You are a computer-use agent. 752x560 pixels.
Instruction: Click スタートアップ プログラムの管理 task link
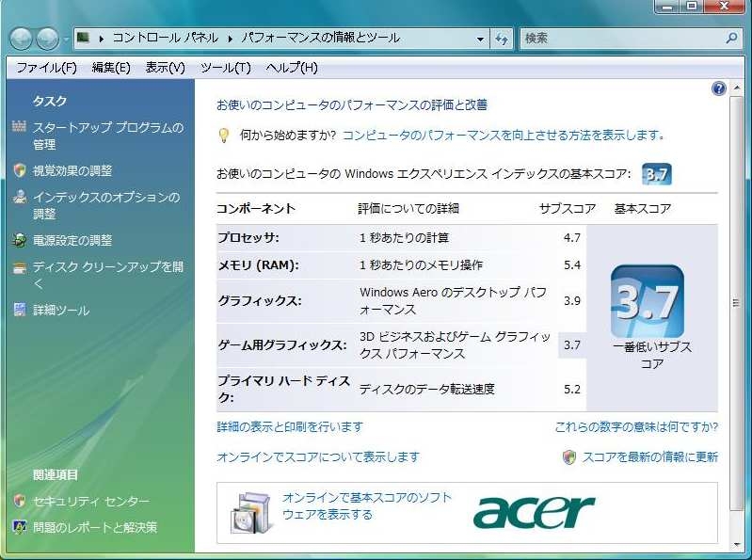pyautogui.click(x=108, y=136)
